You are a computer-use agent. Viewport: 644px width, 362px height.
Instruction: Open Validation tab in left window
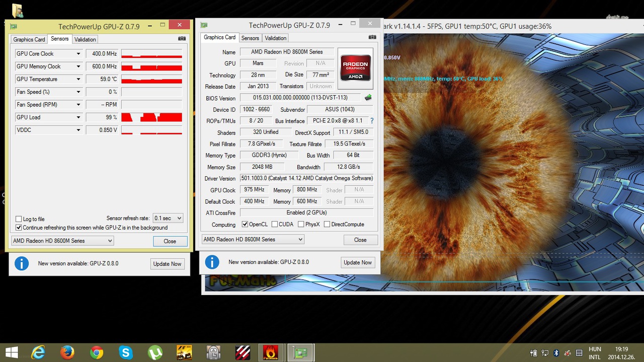click(x=85, y=39)
